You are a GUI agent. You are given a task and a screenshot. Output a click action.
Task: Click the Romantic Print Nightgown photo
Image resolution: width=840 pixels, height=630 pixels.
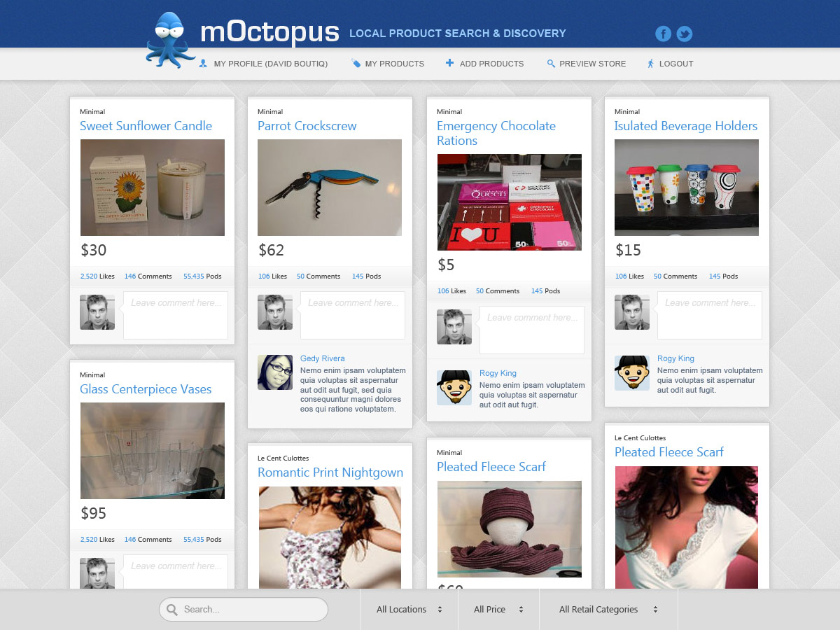[x=330, y=538]
